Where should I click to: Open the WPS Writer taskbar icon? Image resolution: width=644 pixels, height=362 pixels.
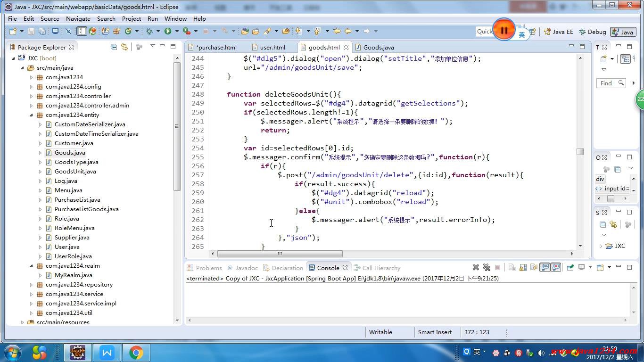[107, 353]
